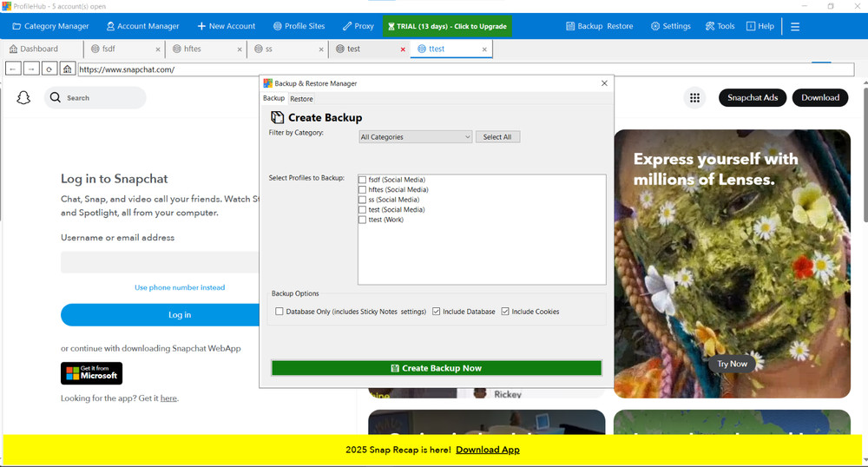Click Use phone number instead link
This screenshot has width=868, height=467.
point(180,287)
